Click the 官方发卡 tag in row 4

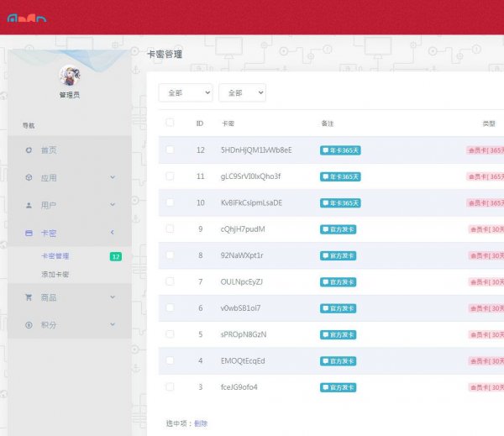point(338,361)
